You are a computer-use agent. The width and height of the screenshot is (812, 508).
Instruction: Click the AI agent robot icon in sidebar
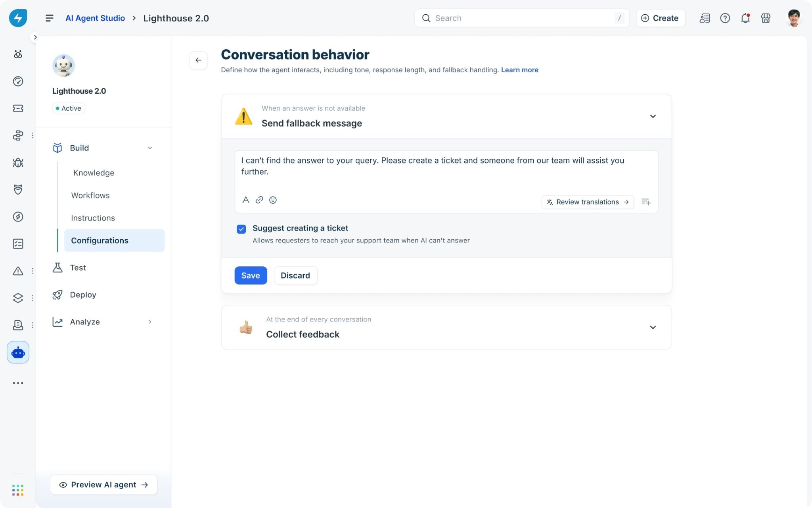click(18, 352)
